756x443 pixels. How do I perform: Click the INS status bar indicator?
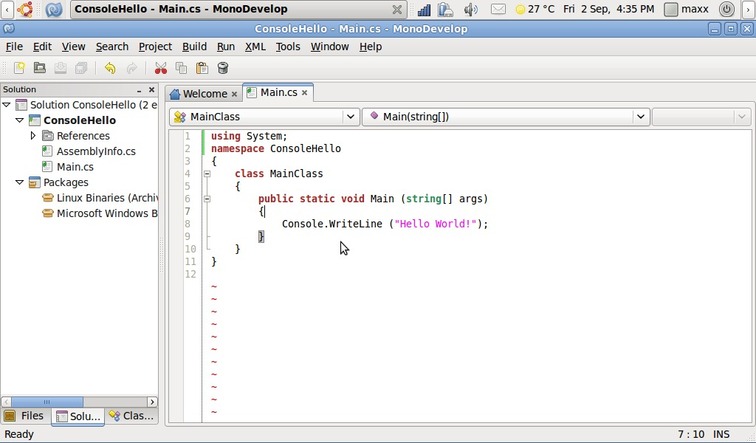(x=721, y=434)
